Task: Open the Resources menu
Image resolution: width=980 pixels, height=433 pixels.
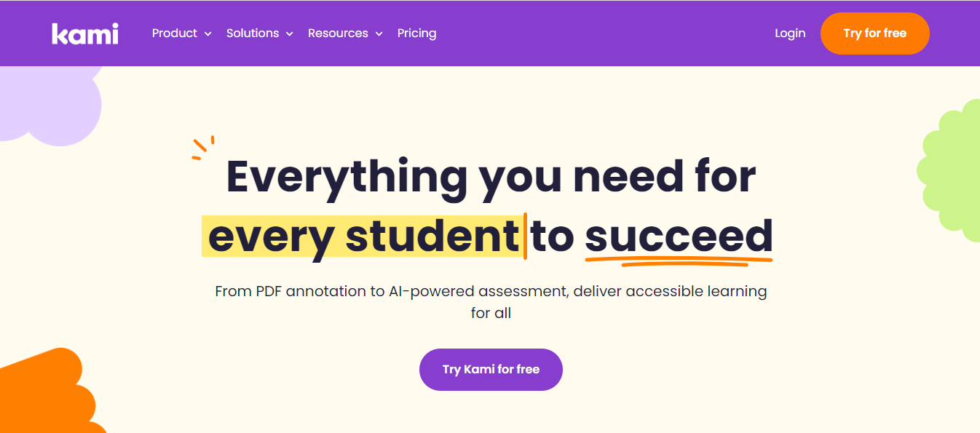Action: point(338,33)
